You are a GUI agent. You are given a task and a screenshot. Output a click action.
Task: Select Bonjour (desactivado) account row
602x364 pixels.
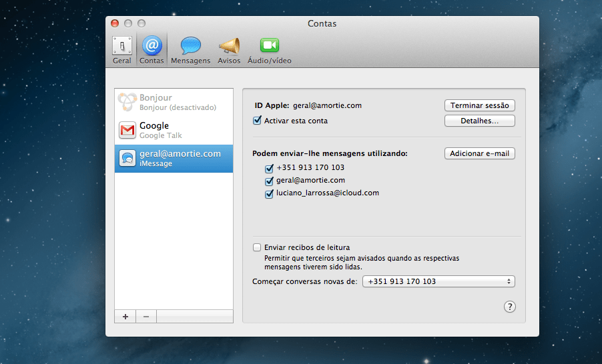pyautogui.click(x=174, y=102)
